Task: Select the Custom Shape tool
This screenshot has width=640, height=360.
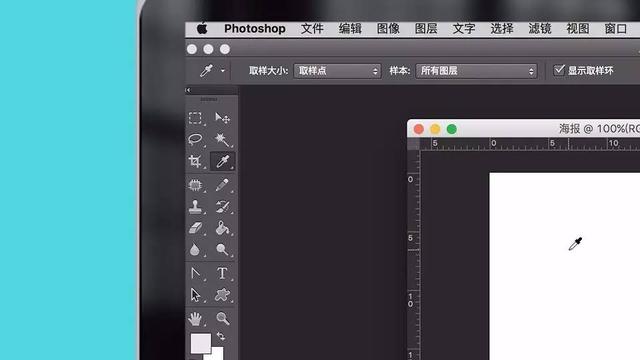Action: pos(222,295)
